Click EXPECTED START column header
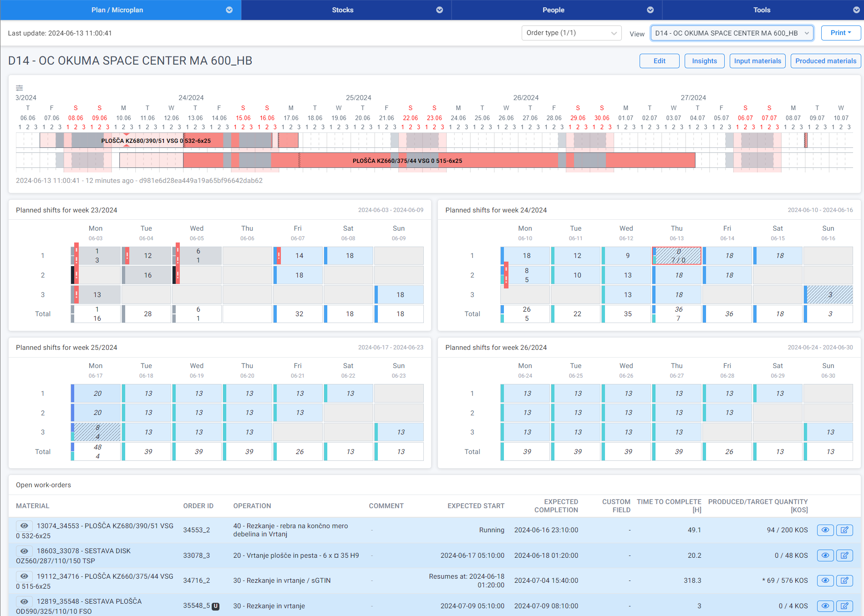864x616 pixels. 476,506
